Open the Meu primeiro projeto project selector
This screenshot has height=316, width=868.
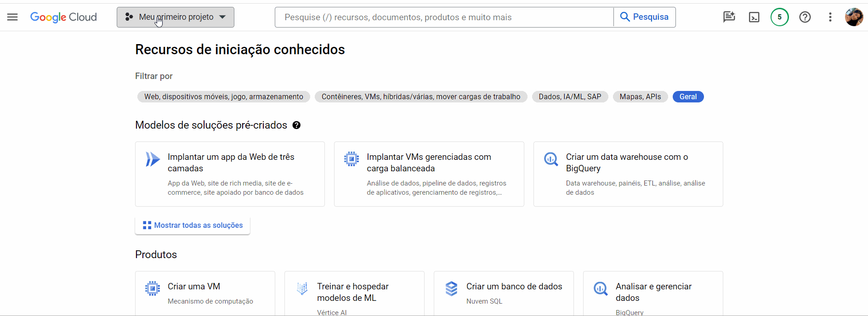pos(176,17)
